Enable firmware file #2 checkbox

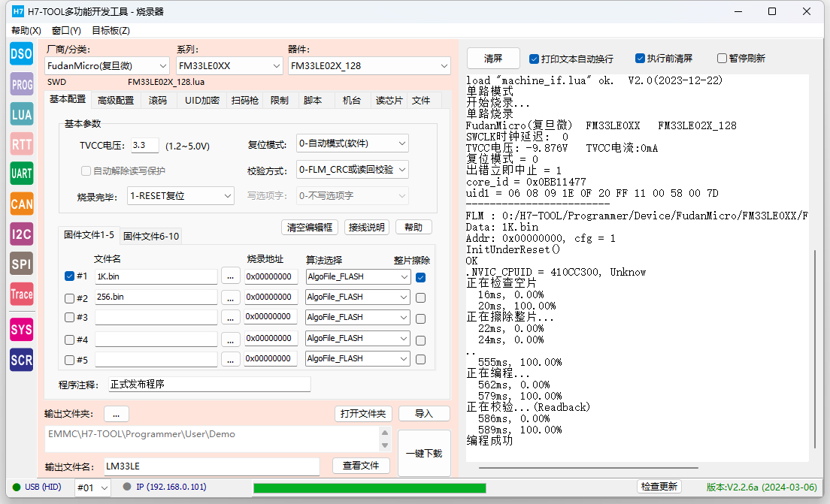[70, 297]
